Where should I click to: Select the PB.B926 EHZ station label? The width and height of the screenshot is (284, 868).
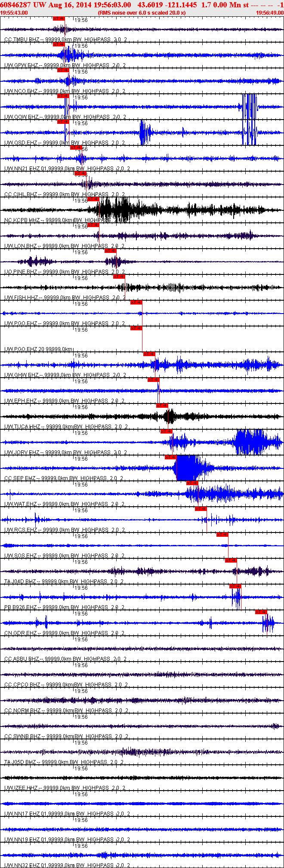coord(65,607)
